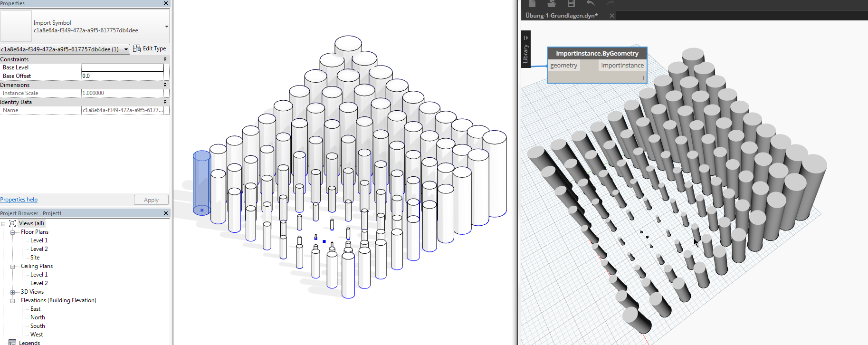Select the South elevation view
Screen dimensions: 868x345
(38, 326)
